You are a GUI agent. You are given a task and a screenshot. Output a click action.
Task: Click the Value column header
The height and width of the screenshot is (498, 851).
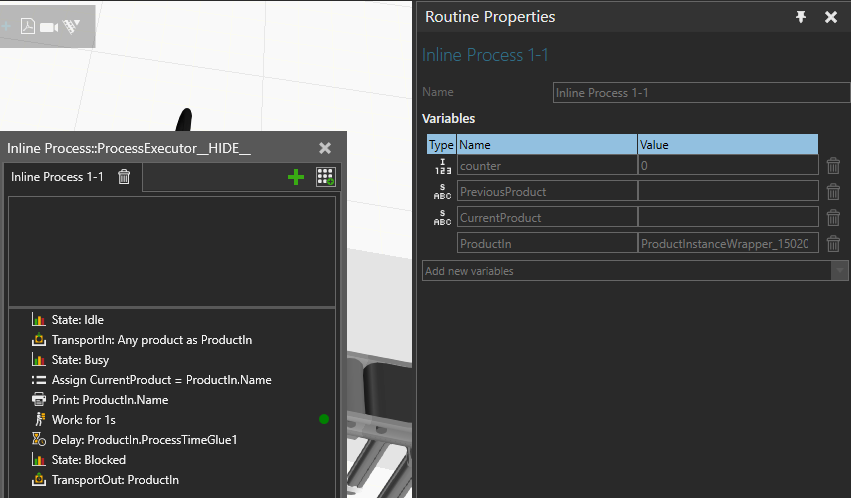[728, 145]
